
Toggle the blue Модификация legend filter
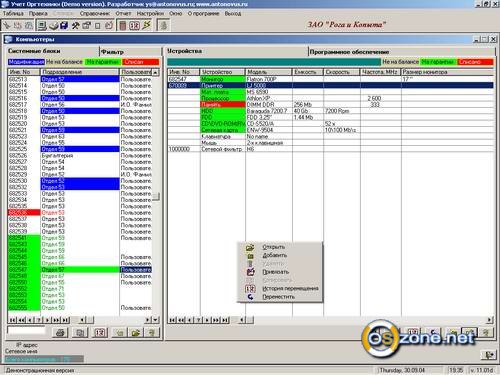[x=26, y=62]
